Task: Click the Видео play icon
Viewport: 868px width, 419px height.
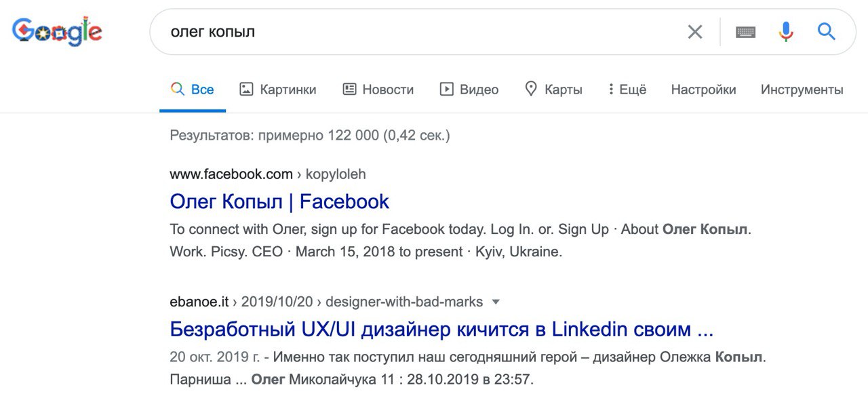Action: pos(446,89)
